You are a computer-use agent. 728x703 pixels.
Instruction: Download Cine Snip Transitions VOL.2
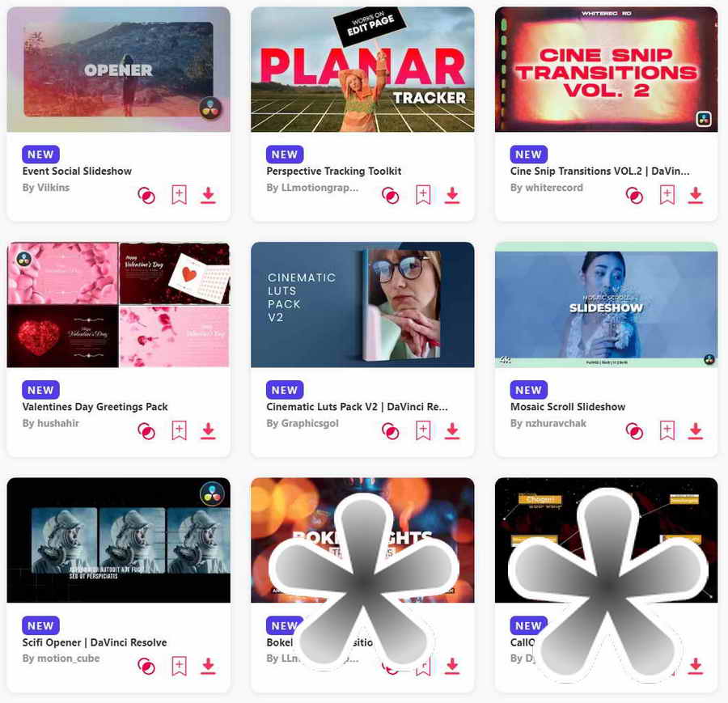(x=696, y=196)
